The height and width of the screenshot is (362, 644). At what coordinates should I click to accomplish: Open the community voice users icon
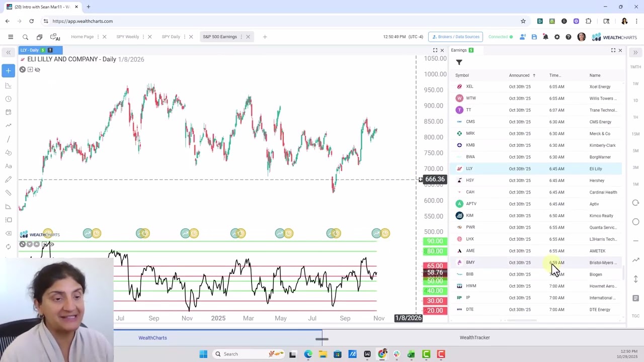523,37
